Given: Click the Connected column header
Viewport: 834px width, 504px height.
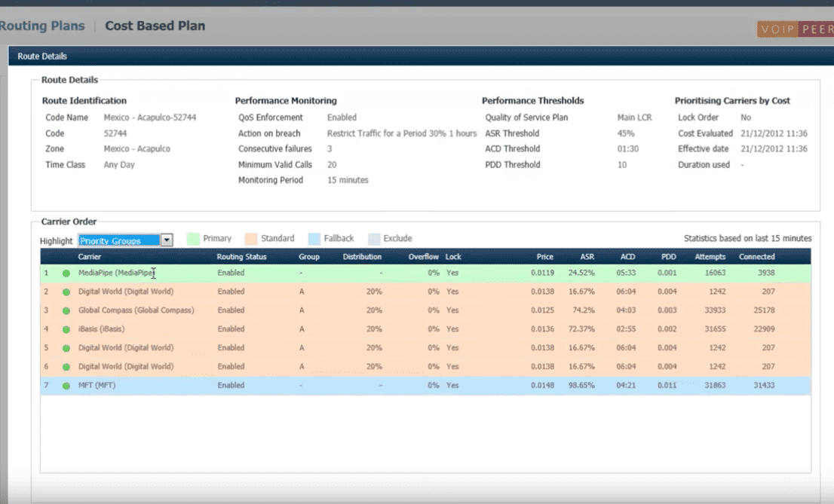Looking at the screenshot, I should coord(756,257).
